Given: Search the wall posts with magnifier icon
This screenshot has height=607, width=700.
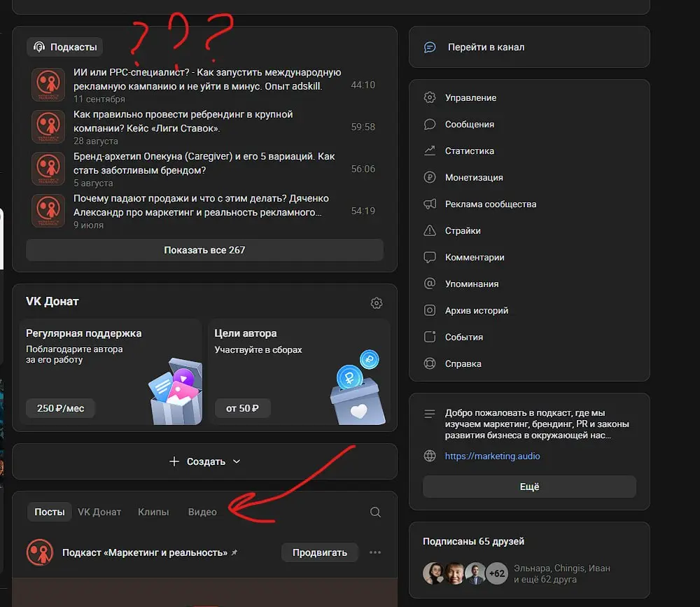Looking at the screenshot, I should 375,512.
